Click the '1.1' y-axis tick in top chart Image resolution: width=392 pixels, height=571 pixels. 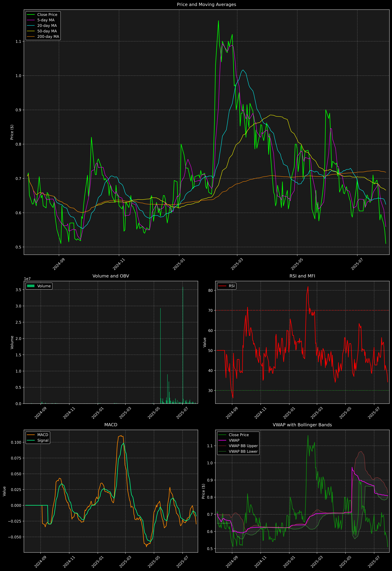[18, 42]
